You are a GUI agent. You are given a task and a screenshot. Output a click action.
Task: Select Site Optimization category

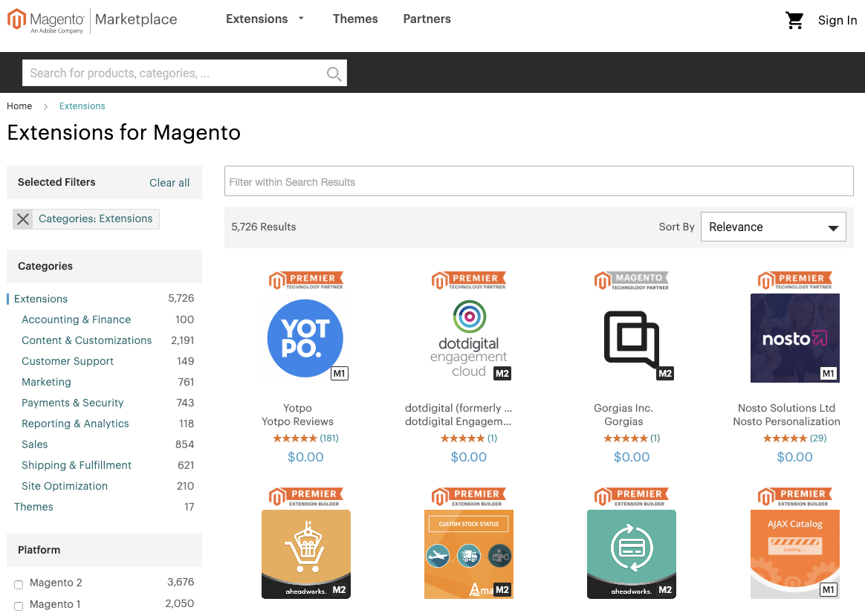(65, 486)
